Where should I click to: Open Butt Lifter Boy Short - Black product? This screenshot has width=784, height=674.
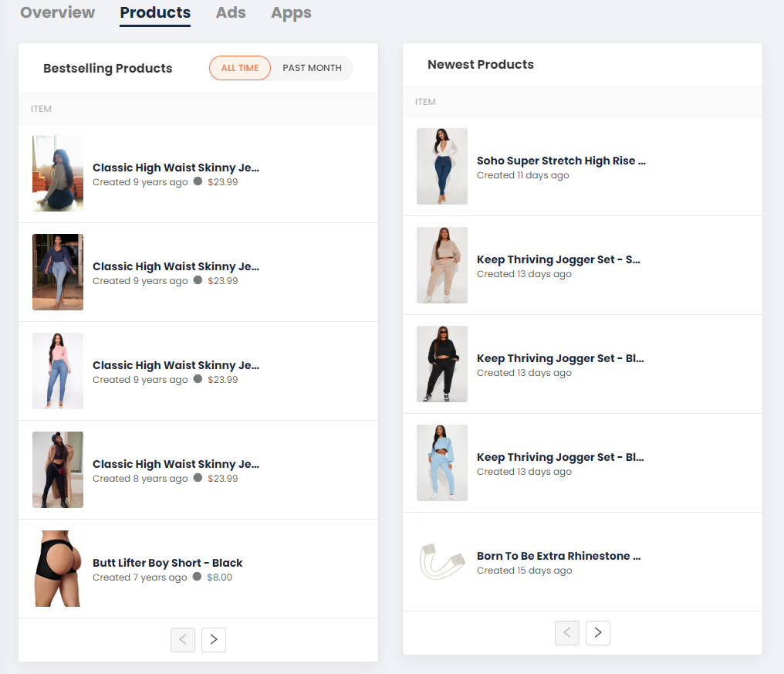(x=167, y=563)
